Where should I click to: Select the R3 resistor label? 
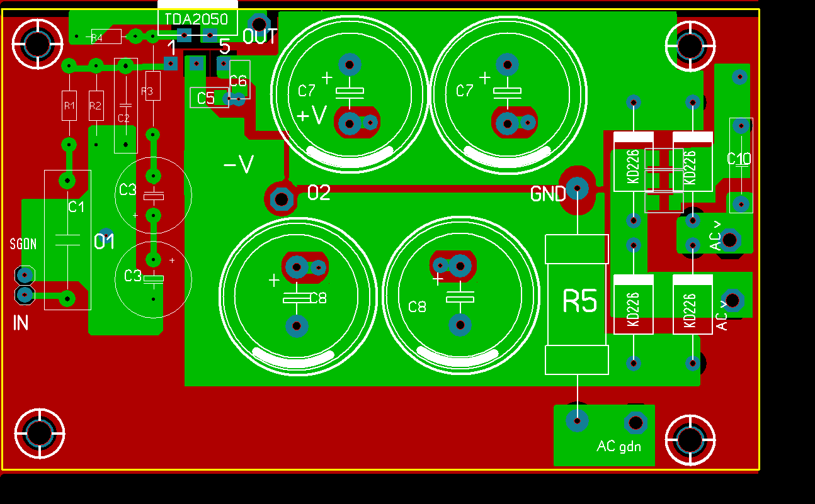[x=147, y=92]
